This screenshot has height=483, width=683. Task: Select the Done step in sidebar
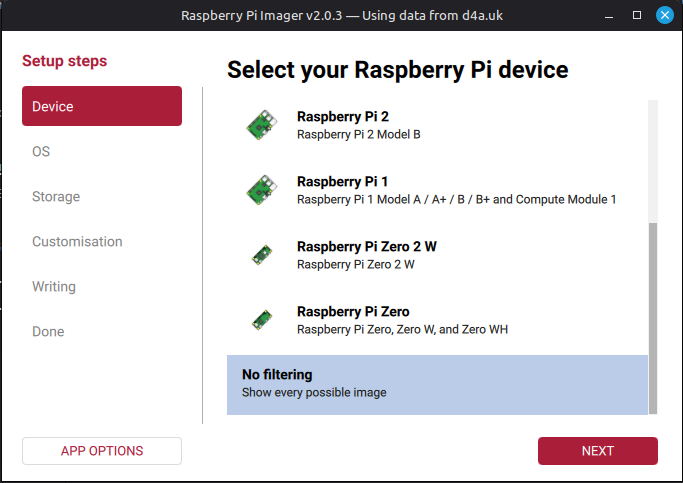pos(48,332)
